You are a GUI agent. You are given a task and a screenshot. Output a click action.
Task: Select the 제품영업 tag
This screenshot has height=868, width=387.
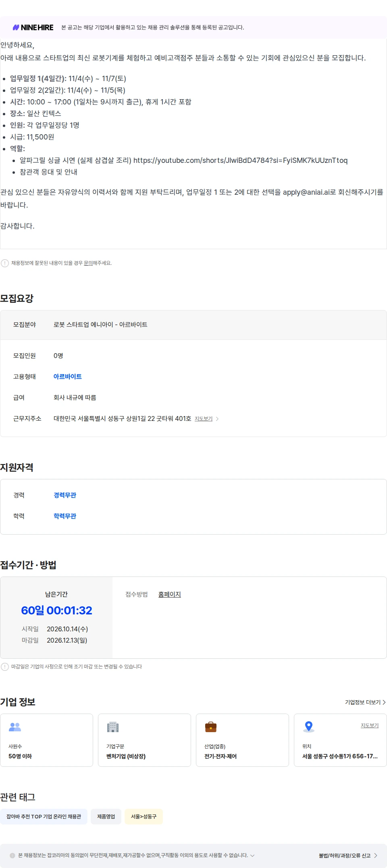106,816
